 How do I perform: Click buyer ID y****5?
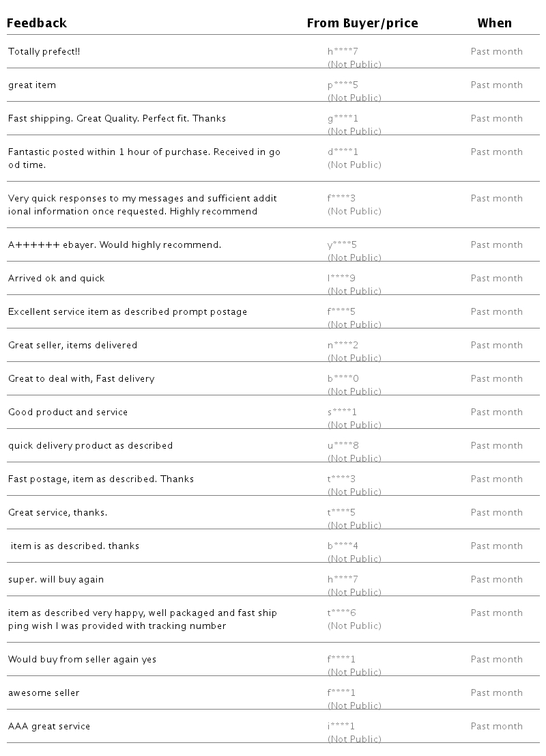(x=342, y=245)
